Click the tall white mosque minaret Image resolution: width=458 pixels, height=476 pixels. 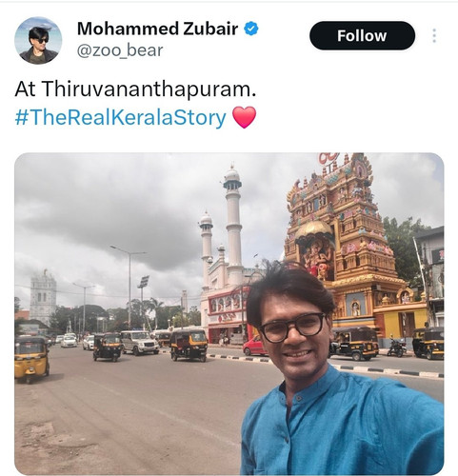point(233,222)
